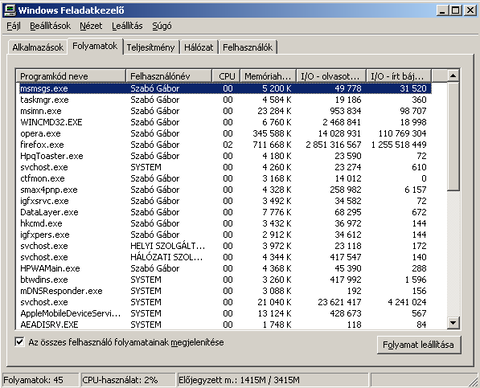The image size is (480, 388).
Task: Click the window resize grip icon
Action: tap(473, 381)
